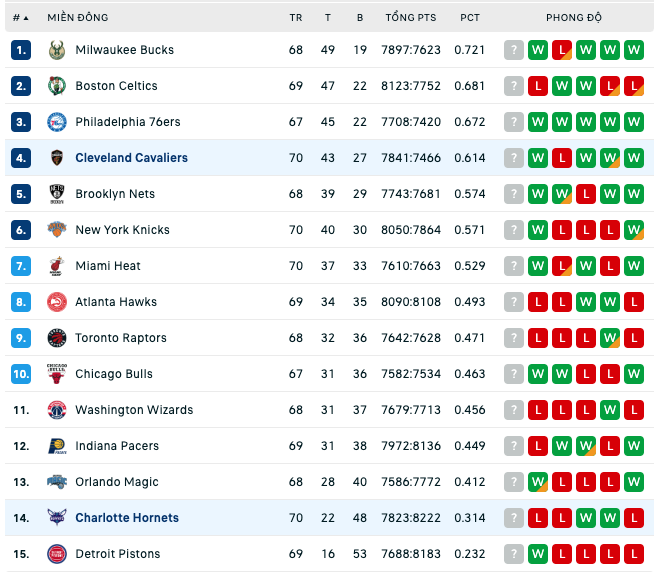Click the Philadelphia 76ers logo
The image size is (659, 576).
[x=57, y=122]
